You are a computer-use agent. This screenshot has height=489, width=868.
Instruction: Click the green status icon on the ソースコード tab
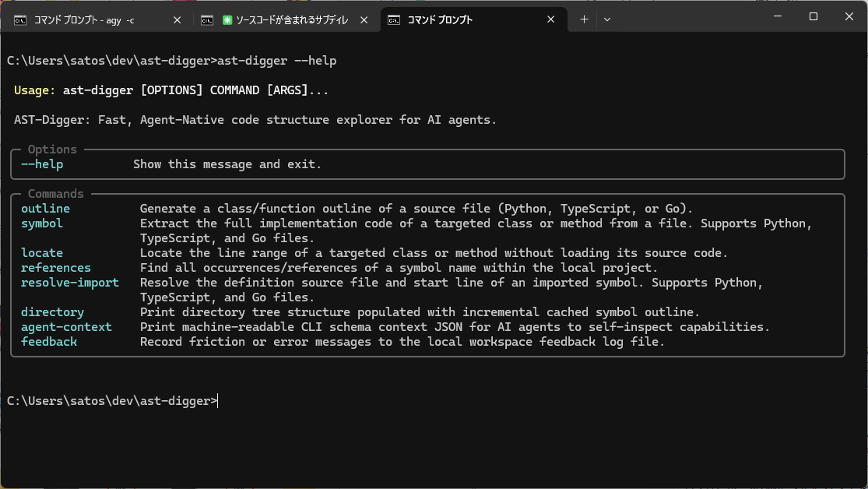click(227, 20)
